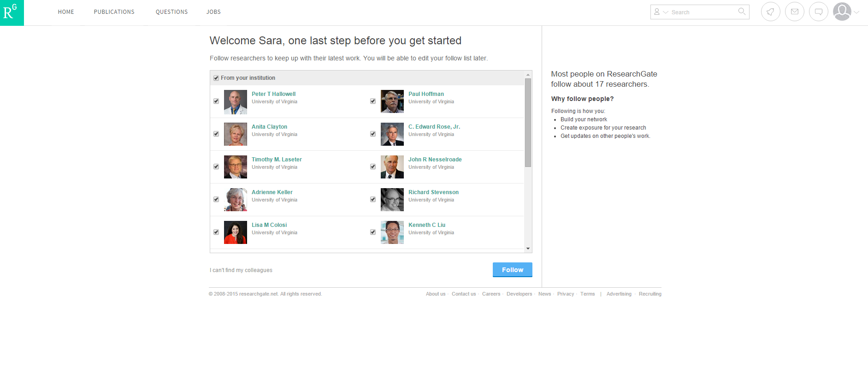The image size is (868, 374).
Task: Open the requests chat-bubble icon
Action: coord(819,12)
